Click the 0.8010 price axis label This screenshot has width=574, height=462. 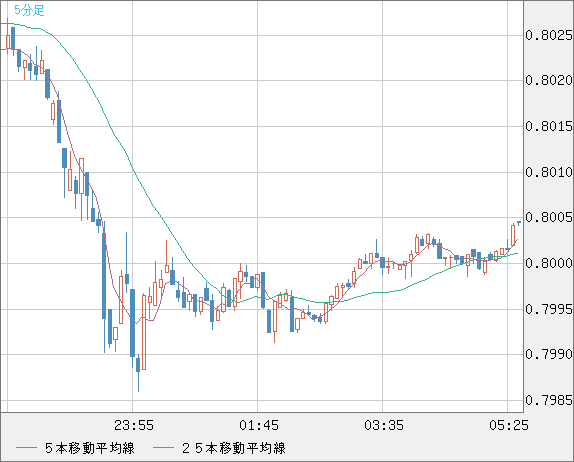click(x=549, y=172)
